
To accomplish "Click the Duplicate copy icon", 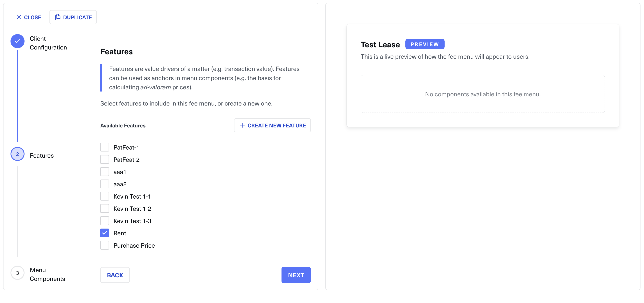I will [58, 17].
